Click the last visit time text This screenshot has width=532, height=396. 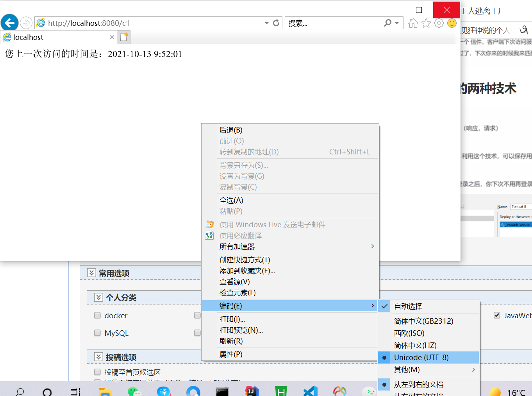pyautogui.click(x=93, y=54)
